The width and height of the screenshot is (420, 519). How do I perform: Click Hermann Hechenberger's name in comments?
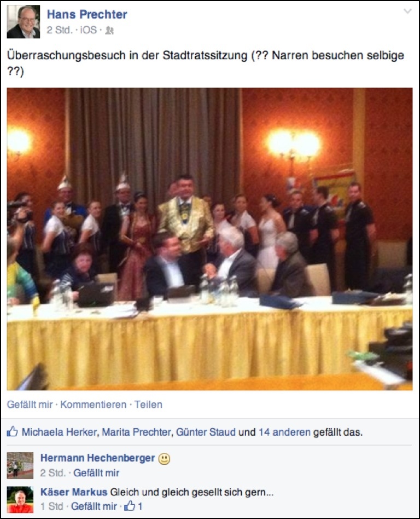pyautogui.click(x=97, y=458)
